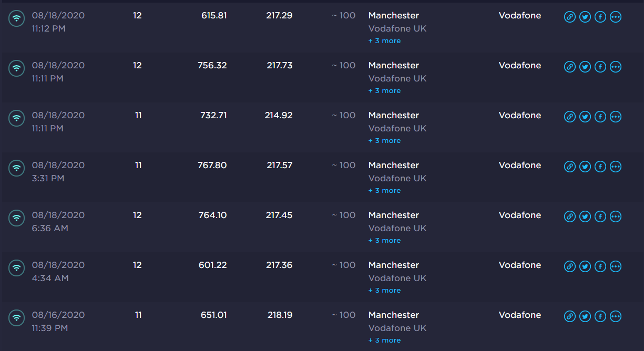This screenshot has width=644, height=351.
Task: Copy link for the 6:36 AM result
Action: [570, 216]
